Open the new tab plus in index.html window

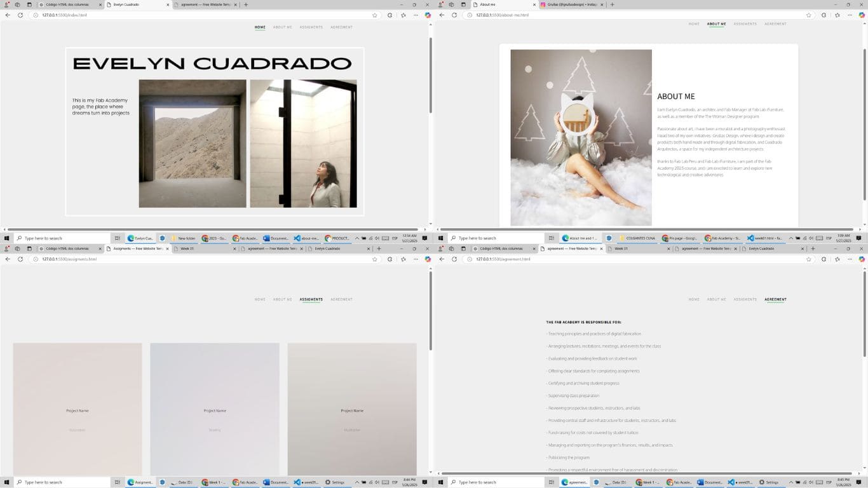246,4
